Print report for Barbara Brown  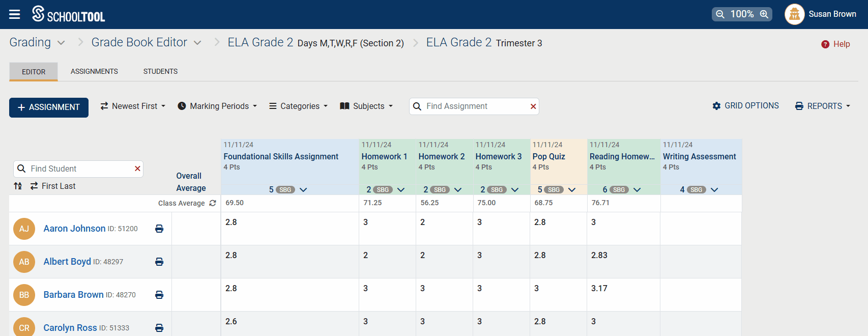[x=159, y=295]
